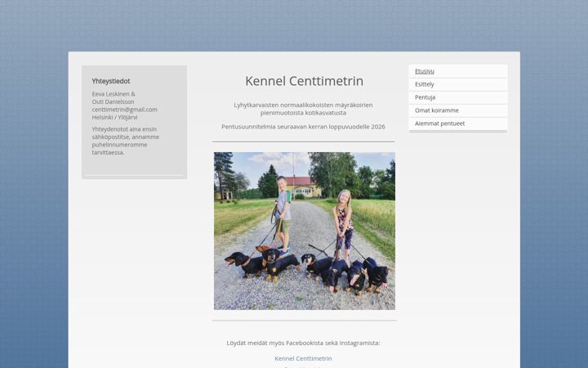Follow the Kennel Centtimetrin Facebook link
588x368 pixels.
(x=303, y=359)
